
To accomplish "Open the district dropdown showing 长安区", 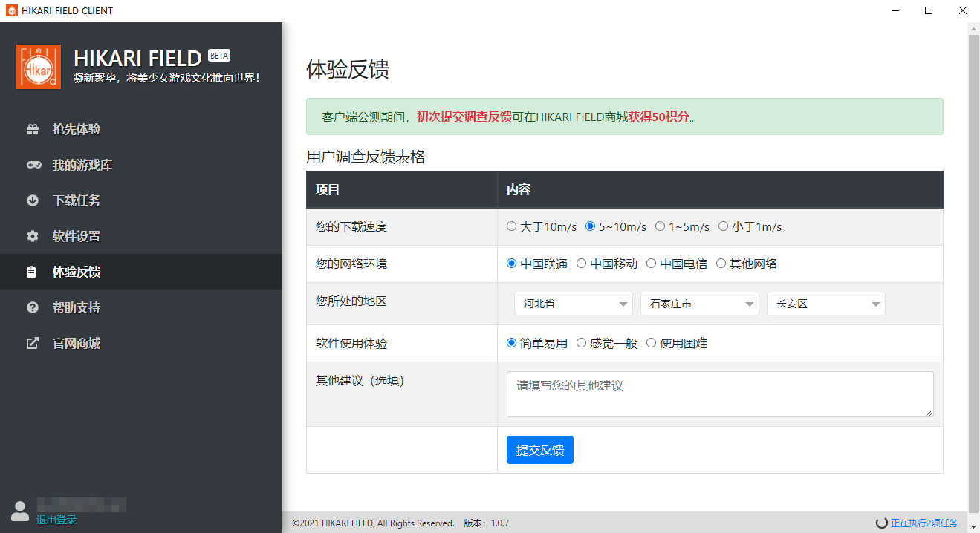I will coord(826,304).
